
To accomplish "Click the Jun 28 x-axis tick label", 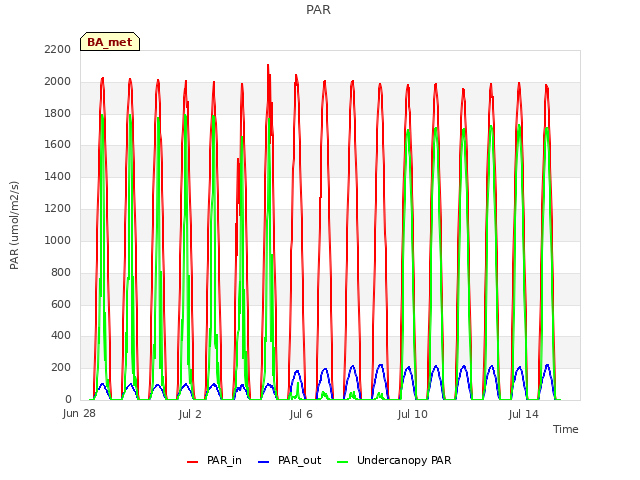I will [x=79, y=414].
